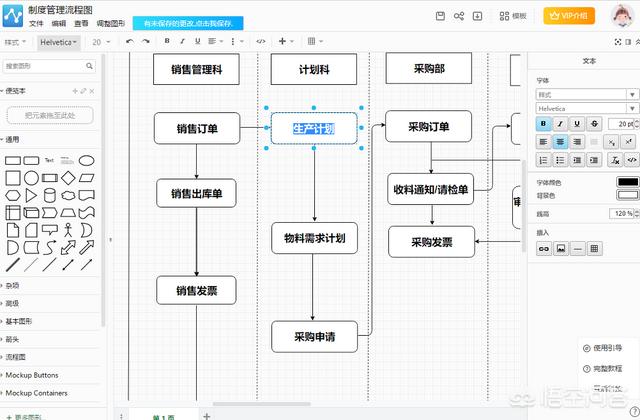Open the black font color swatch
The height and width of the screenshot is (420, 640).
coord(627,182)
